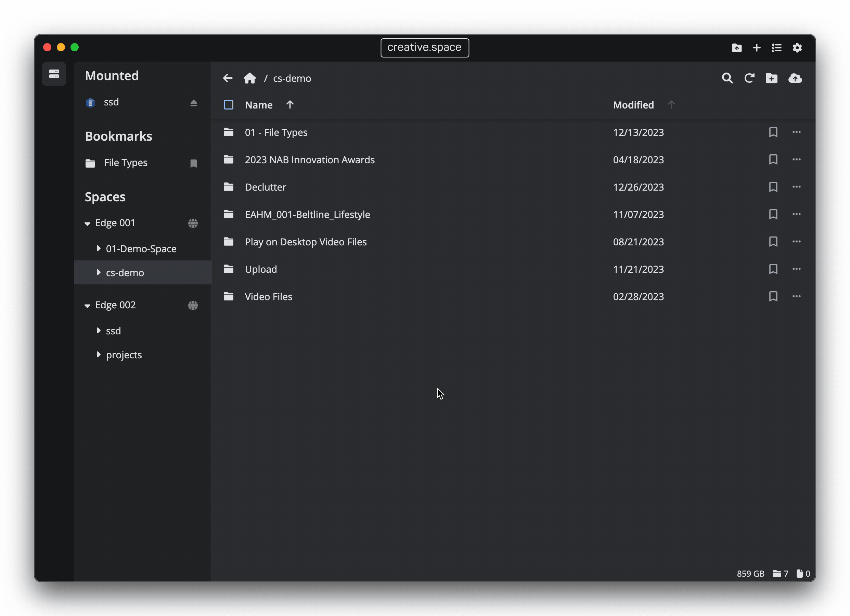This screenshot has width=850, height=616.
Task: Bookmark the EAHM_001-Beltline_Lifestyle folder
Action: tap(773, 214)
